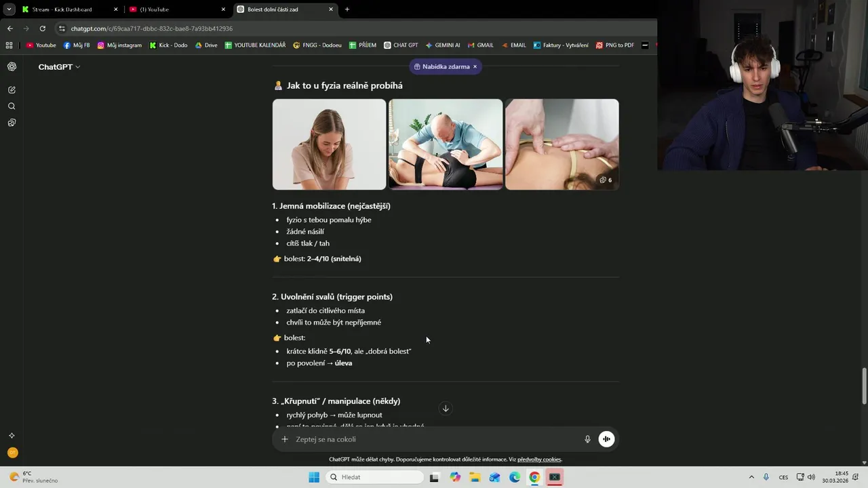Close the YouTube tab

click(223, 9)
